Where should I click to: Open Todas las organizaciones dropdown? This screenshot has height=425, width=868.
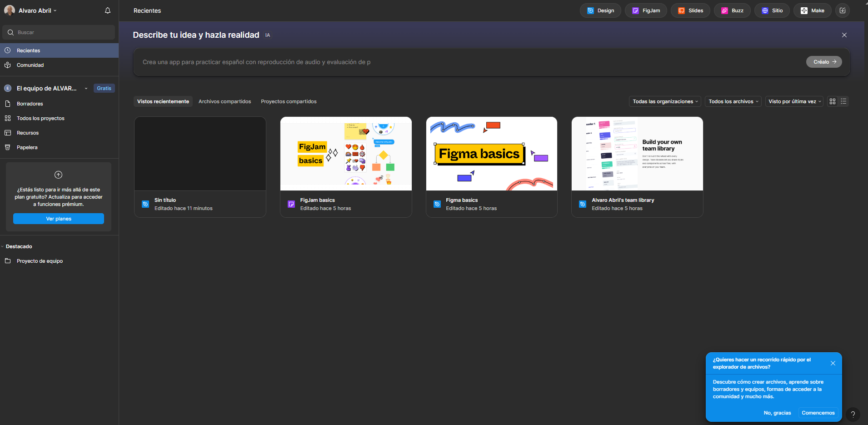point(665,101)
